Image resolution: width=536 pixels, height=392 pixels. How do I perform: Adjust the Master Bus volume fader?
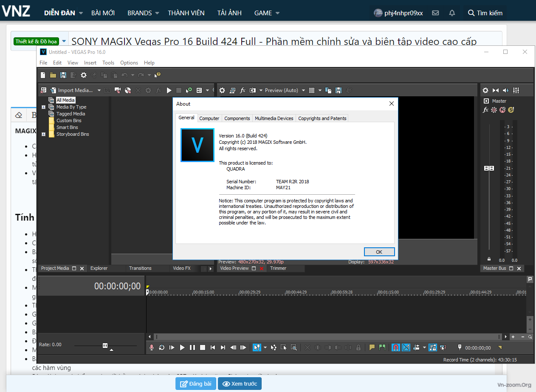(x=489, y=168)
